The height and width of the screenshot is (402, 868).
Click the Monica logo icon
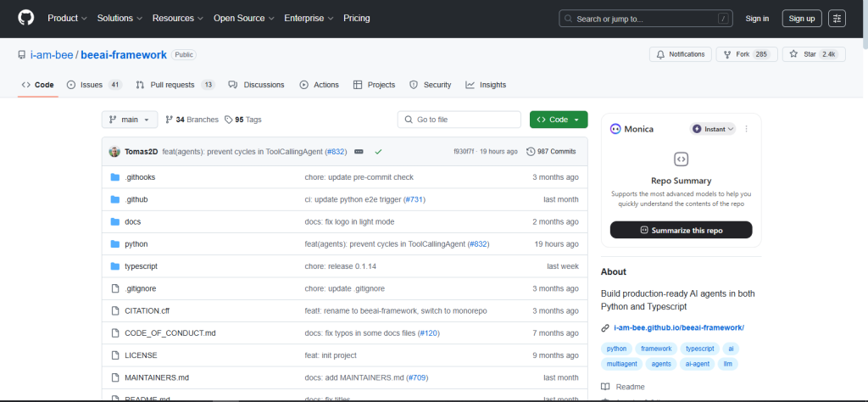point(615,128)
